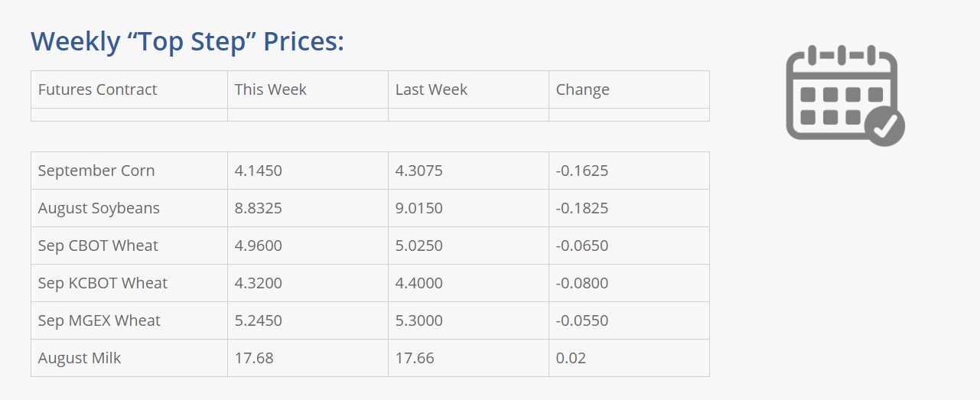The width and height of the screenshot is (980, 400).
Task: Click the Futures Contract column header
Action: pos(97,89)
